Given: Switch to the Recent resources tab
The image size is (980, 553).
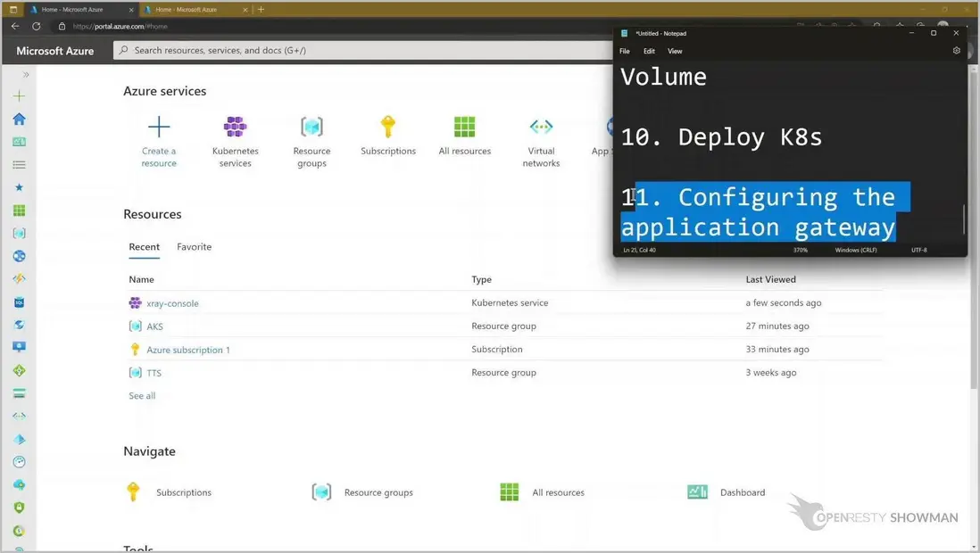Looking at the screenshot, I should point(145,247).
